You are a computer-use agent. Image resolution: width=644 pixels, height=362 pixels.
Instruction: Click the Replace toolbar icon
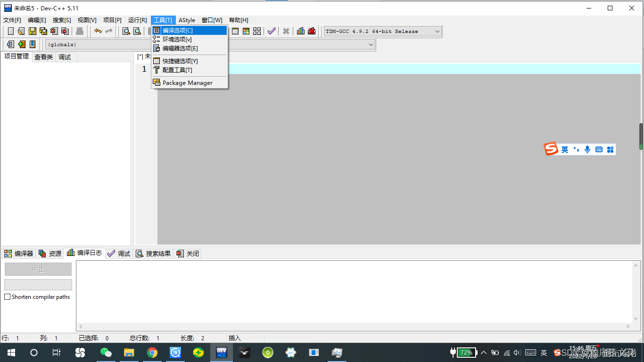[x=137, y=31]
